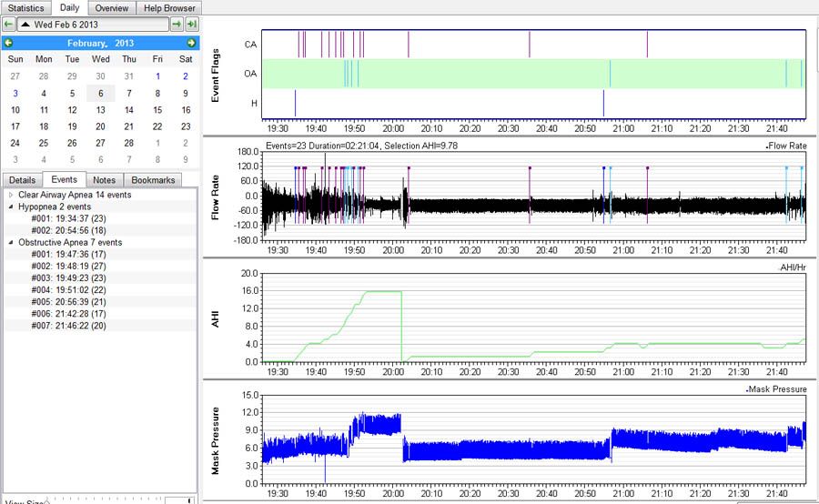
Task: Click hypopnea marker near 20:55 in Event Flags
Action: tap(603, 103)
